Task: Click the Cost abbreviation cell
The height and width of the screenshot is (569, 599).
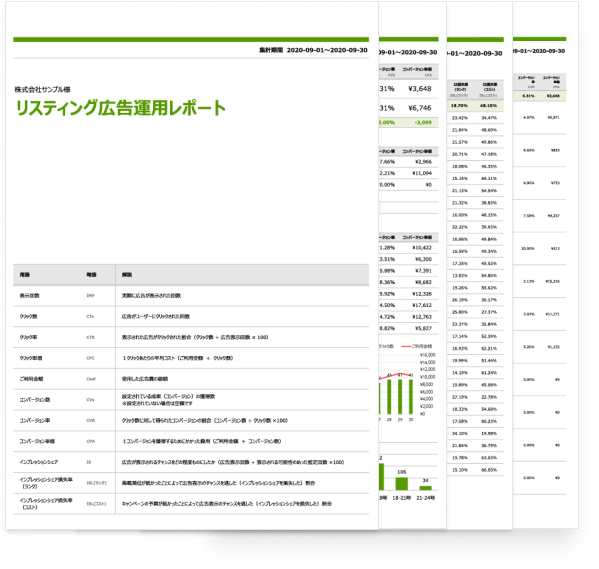Action: (91, 379)
